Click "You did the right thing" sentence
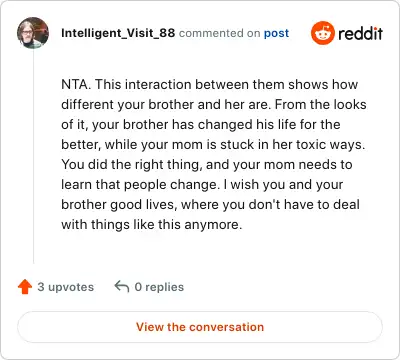400x360 pixels. point(131,165)
